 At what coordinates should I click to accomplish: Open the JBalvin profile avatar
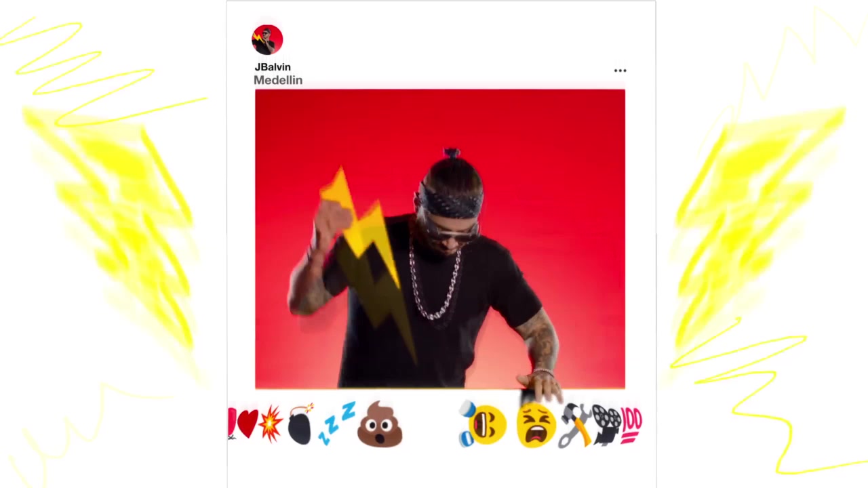click(267, 40)
